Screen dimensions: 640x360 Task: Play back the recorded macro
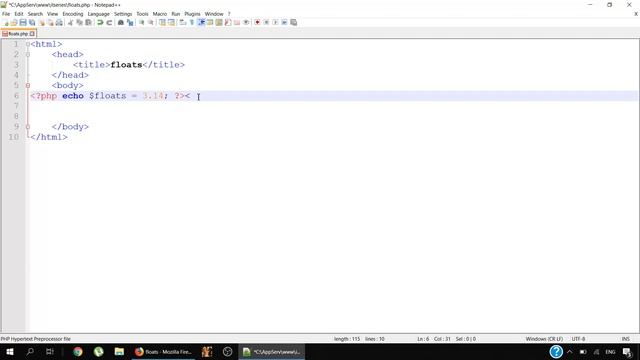276,22
